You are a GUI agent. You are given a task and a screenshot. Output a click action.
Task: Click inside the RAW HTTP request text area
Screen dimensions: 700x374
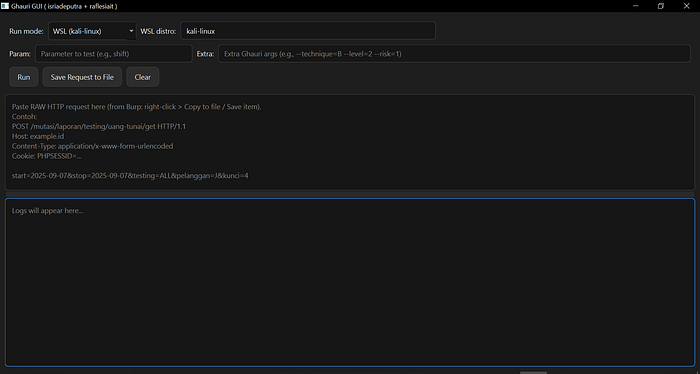[350, 142]
